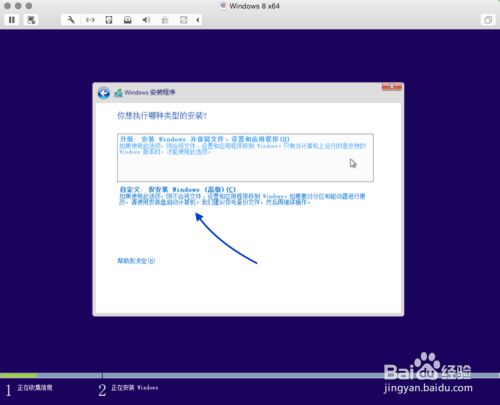Click the hard disk toolbar icon
Viewport: 500px width, 405px height.
(x=109, y=20)
